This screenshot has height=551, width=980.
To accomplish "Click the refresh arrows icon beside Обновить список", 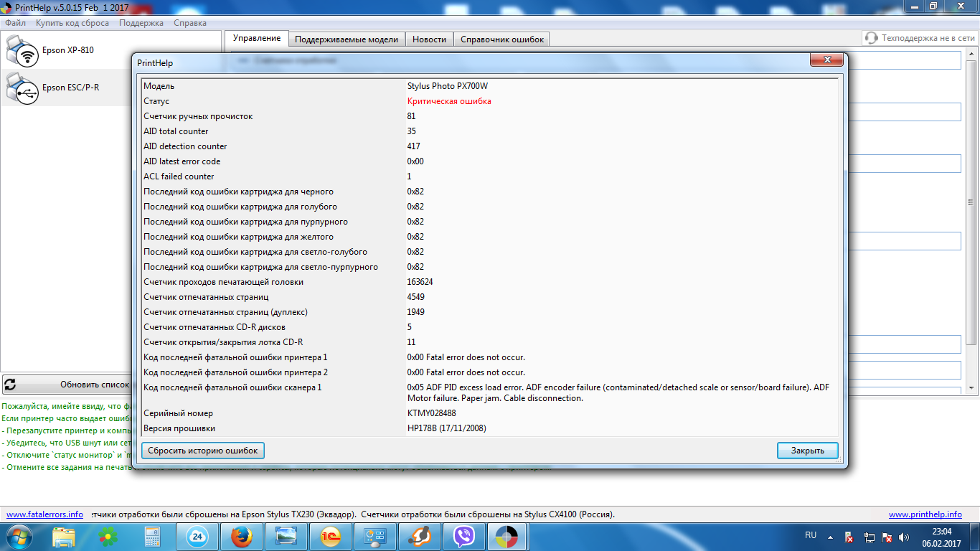I will (11, 385).
